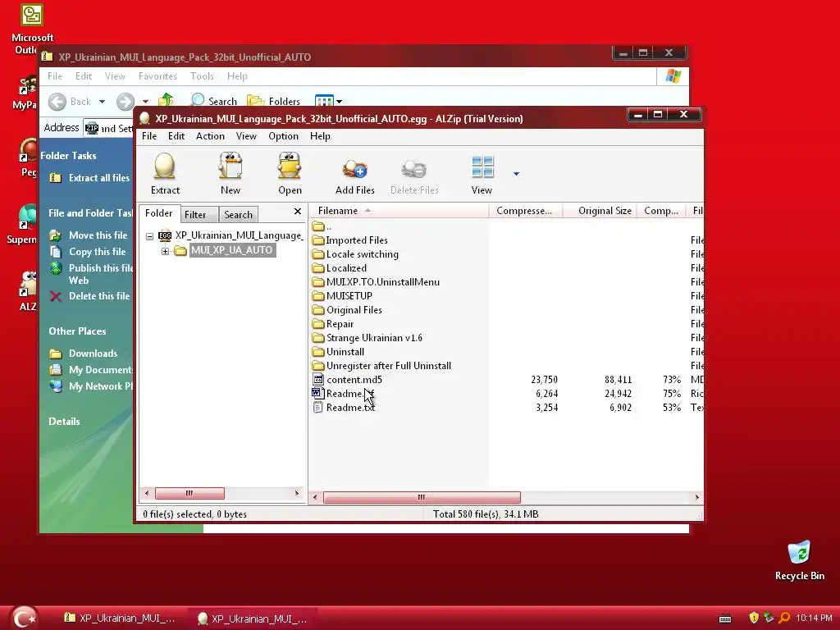Click the parent folder '..' entry icon
This screenshot has width=840, height=630.
(x=318, y=226)
